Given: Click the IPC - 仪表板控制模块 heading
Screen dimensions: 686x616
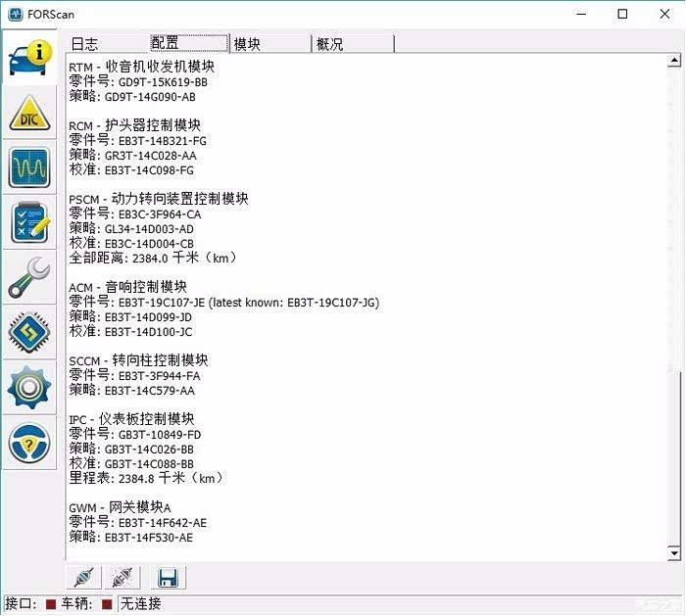Looking at the screenshot, I should click(131, 419).
